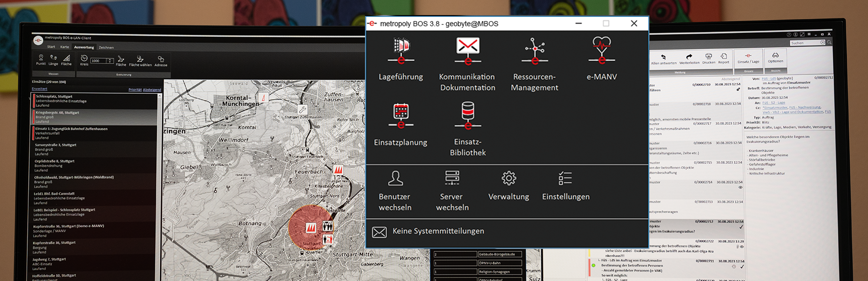Image resolution: width=868 pixels, height=281 pixels.
Task: Open Kommunikation Dokumentation module
Action: 467,64
